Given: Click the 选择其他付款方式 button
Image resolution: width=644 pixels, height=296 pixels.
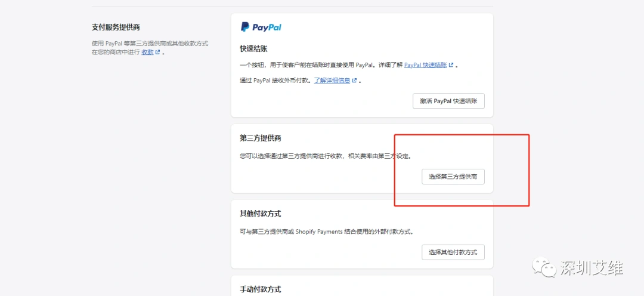Looking at the screenshot, I should click(453, 252).
